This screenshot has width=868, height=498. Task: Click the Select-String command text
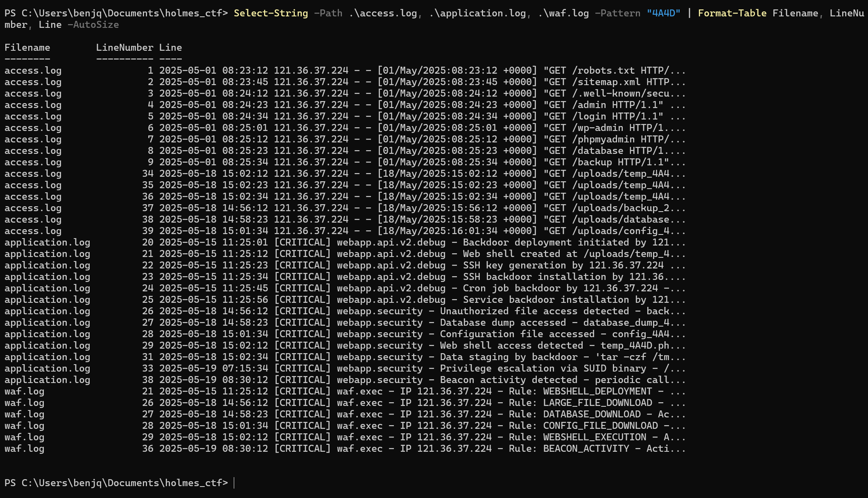click(271, 13)
